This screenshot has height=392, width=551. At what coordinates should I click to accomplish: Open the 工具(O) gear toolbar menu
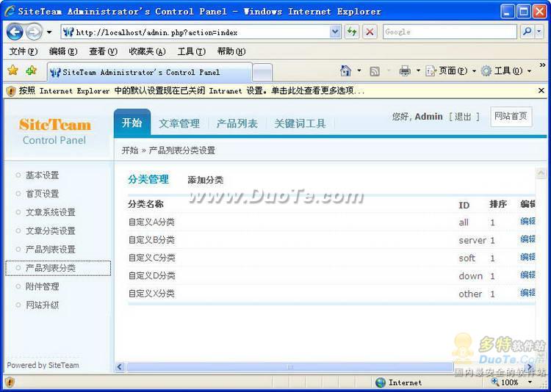click(506, 71)
